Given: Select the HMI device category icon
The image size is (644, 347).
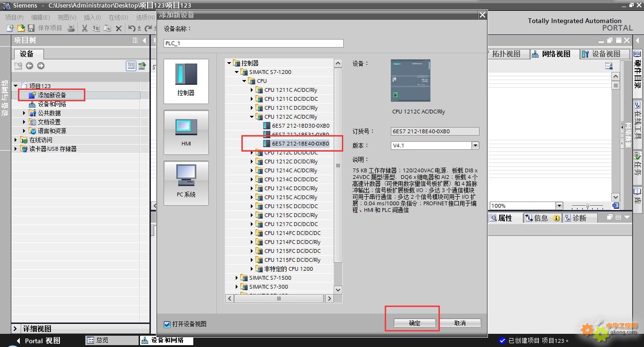Looking at the screenshot, I should (x=186, y=132).
